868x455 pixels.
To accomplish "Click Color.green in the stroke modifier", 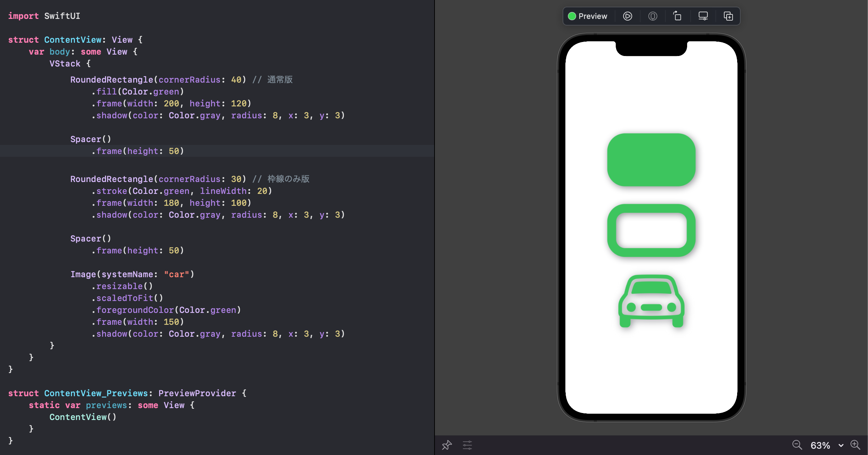I will coord(162,191).
